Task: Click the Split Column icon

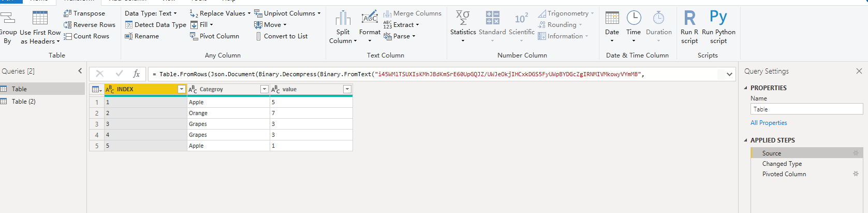Action: (x=343, y=19)
